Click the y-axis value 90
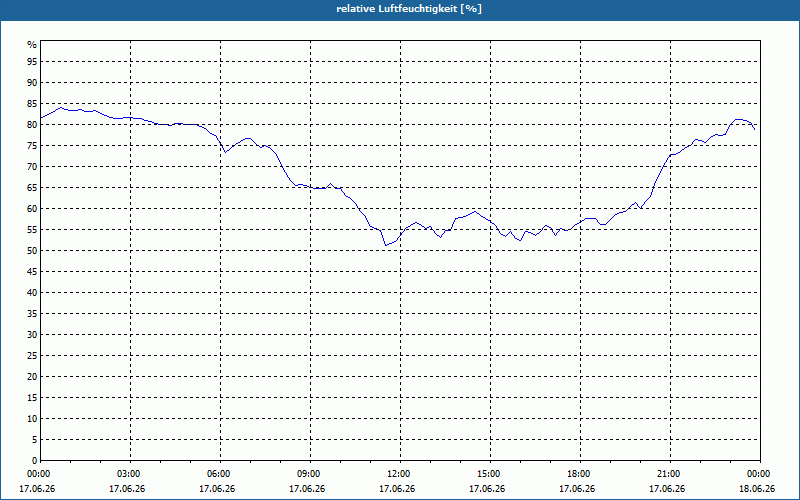The image size is (800, 500). coord(32,83)
